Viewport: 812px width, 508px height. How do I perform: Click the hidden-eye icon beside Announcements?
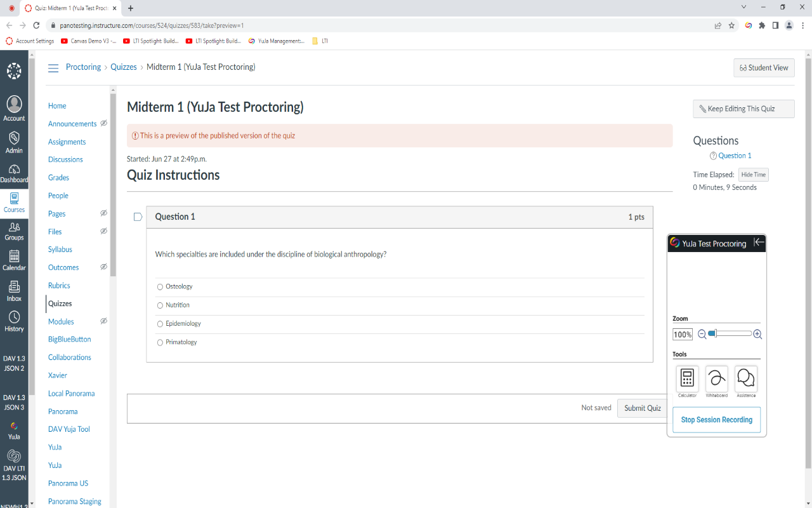coord(103,123)
